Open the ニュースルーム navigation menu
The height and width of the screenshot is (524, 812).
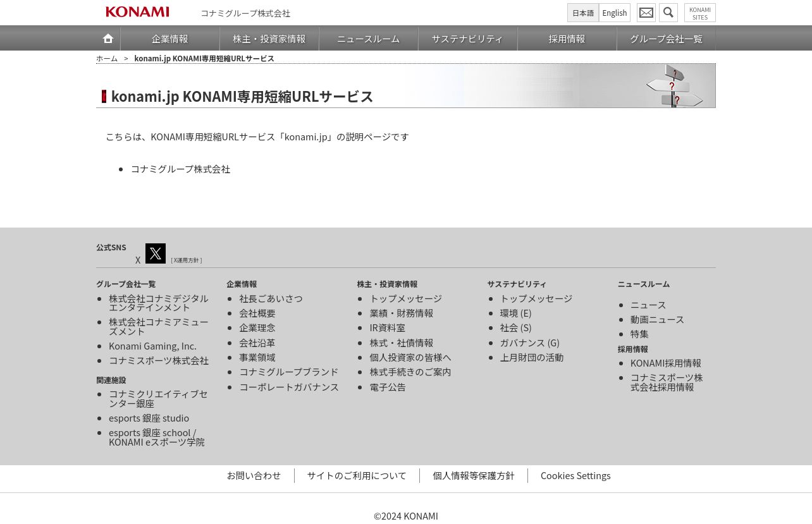[x=369, y=39]
